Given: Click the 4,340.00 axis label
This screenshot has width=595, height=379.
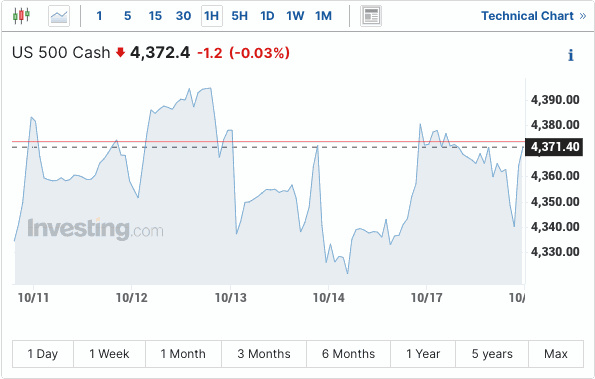Looking at the screenshot, I should [555, 226].
